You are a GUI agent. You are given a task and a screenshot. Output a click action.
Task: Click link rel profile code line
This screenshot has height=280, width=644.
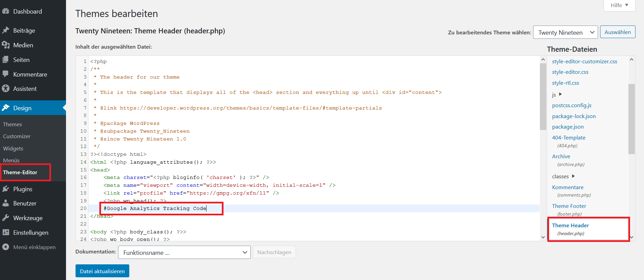click(191, 193)
